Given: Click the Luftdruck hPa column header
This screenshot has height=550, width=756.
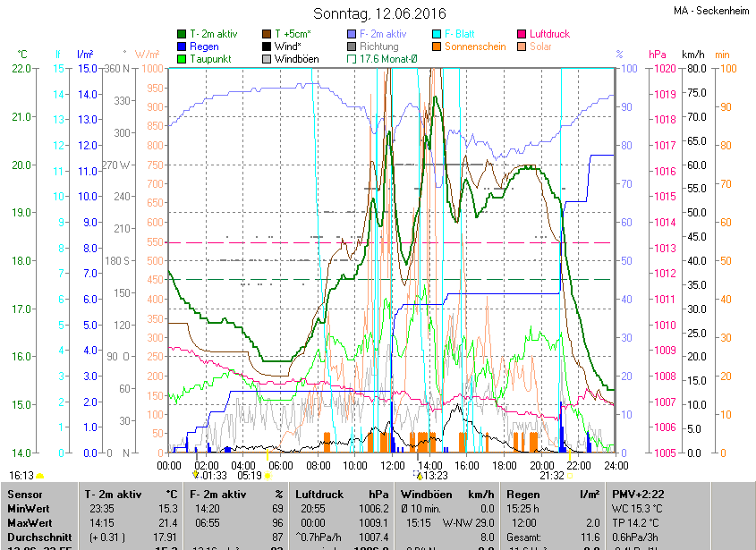Looking at the screenshot, I should pos(342,495).
